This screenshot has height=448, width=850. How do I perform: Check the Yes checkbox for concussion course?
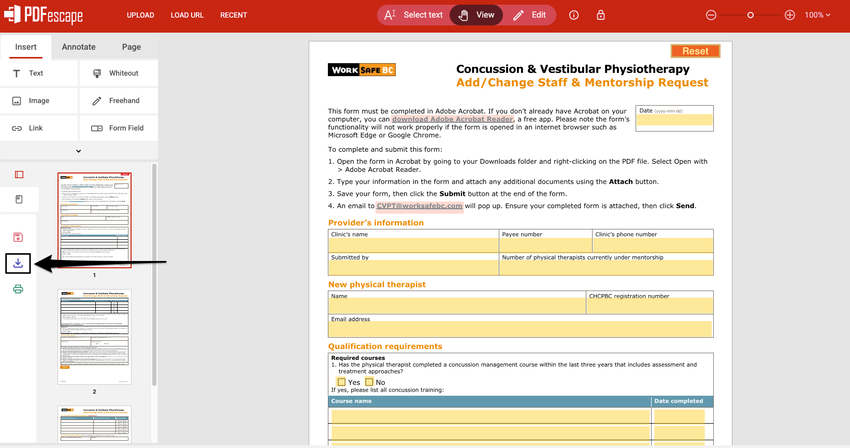[342, 382]
